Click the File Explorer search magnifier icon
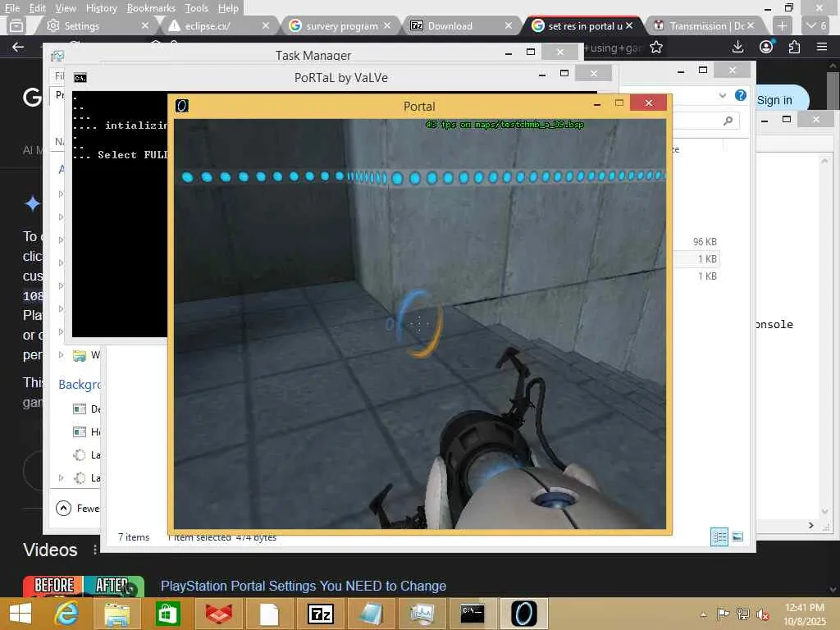This screenshot has height=630, width=840. click(728, 121)
